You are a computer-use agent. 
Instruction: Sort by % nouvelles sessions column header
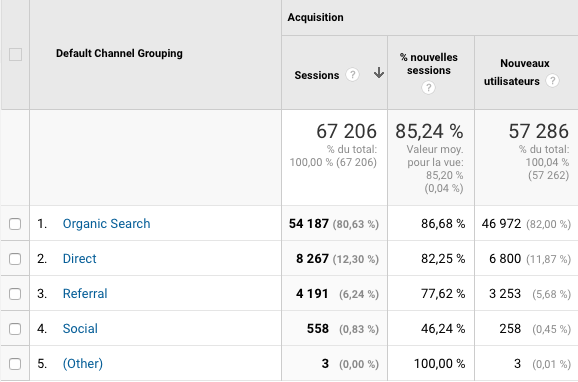(x=429, y=64)
